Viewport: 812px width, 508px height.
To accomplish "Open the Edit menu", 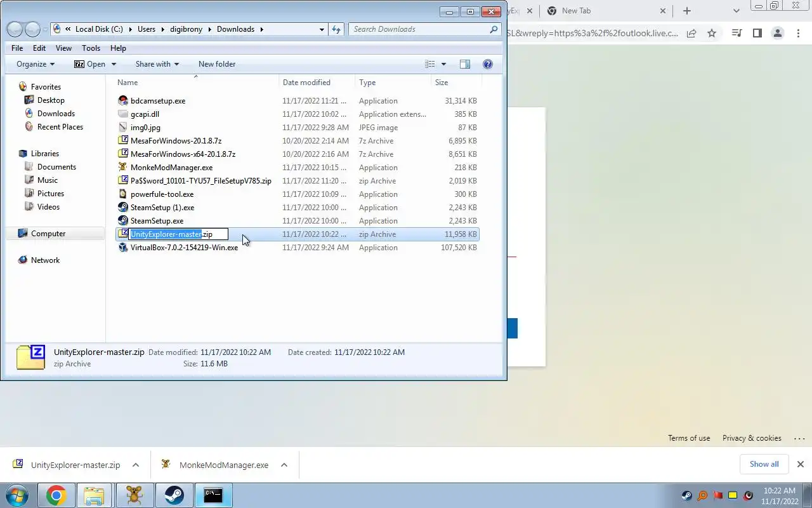I will click(x=39, y=48).
